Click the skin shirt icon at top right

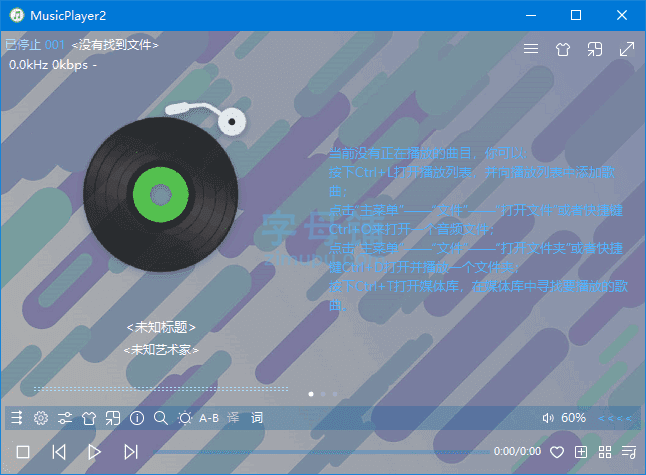563,49
